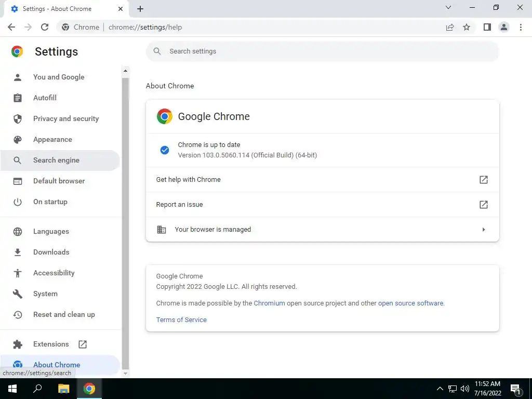Select About Chrome in sidebar
The image size is (532, 399).
[x=60, y=365]
